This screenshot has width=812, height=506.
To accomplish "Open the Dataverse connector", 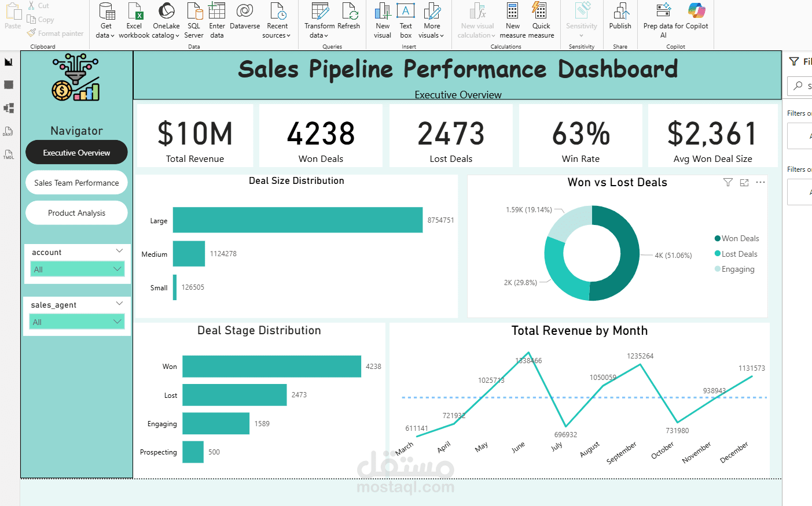I will pos(245,16).
